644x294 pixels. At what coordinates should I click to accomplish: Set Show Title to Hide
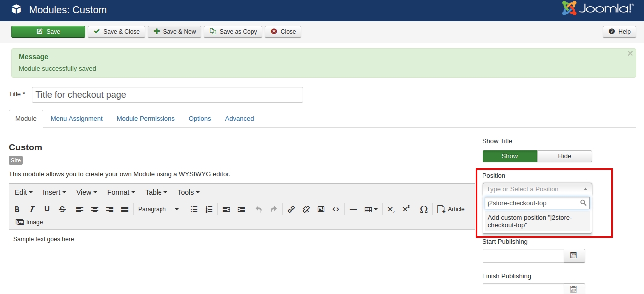coord(564,156)
